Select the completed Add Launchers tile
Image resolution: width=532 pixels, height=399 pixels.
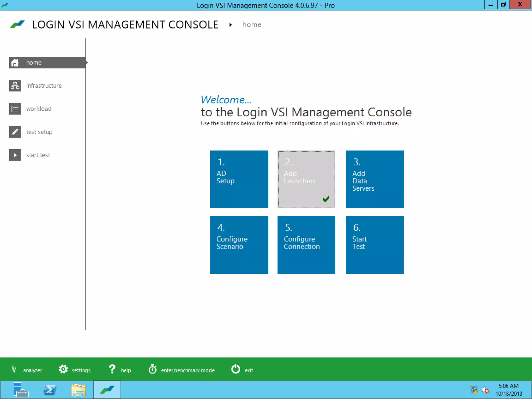point(306,179)
